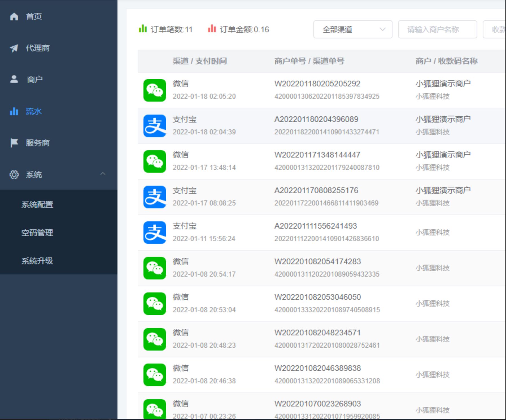Open the 全部渠道 channel dropdown
This screenshot has height=420, width=506.
coord(353,29)
